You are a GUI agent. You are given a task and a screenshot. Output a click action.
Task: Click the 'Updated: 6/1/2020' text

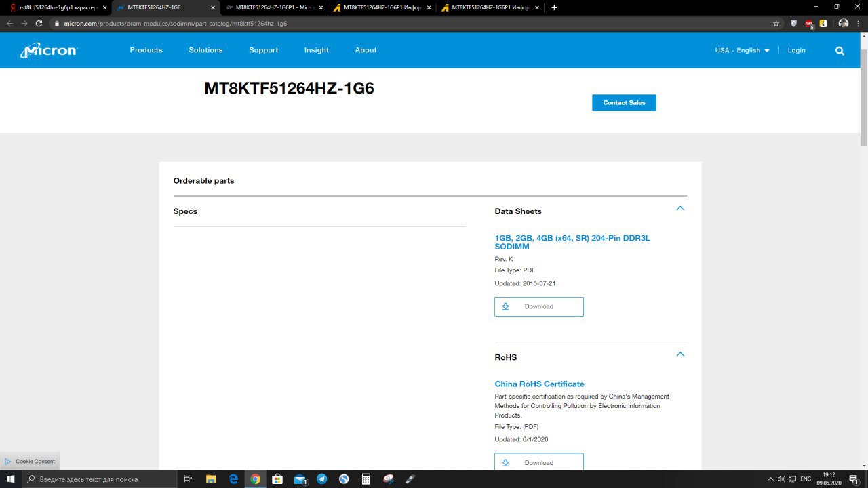coord(521,439)
